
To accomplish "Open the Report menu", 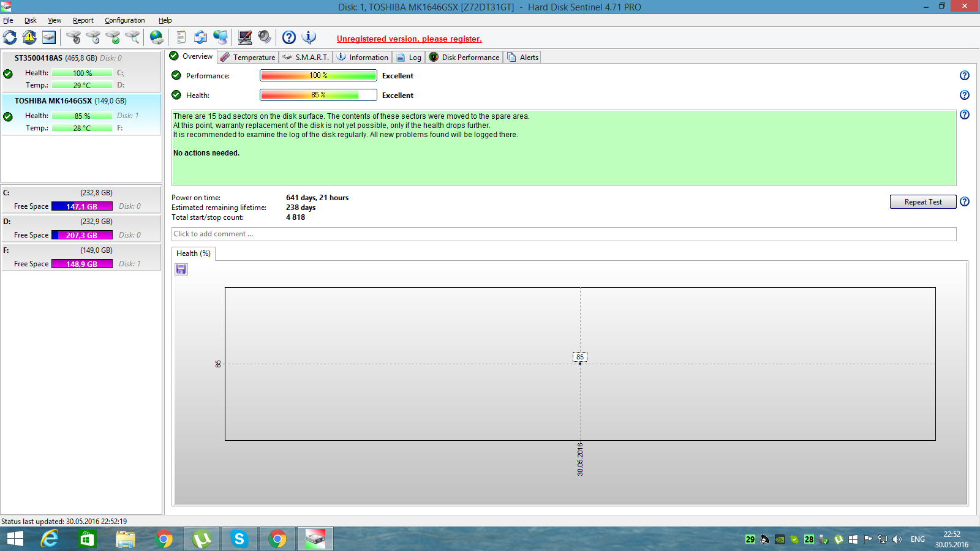I will click(x=83, y=20).
